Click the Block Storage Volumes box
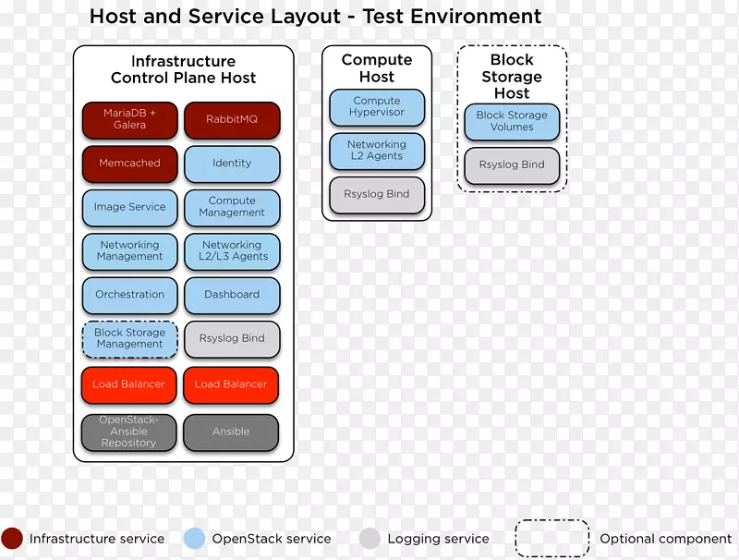The width and height of the screenshot is (739, 560). tap(512, 121)
